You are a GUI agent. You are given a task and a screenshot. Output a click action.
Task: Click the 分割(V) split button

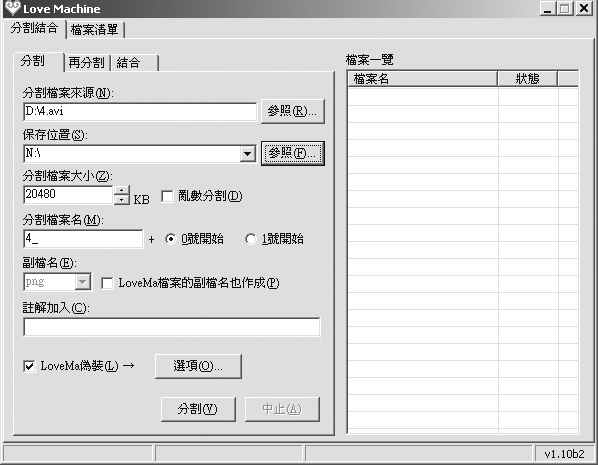pyautogui.click(x=198, y=409)
